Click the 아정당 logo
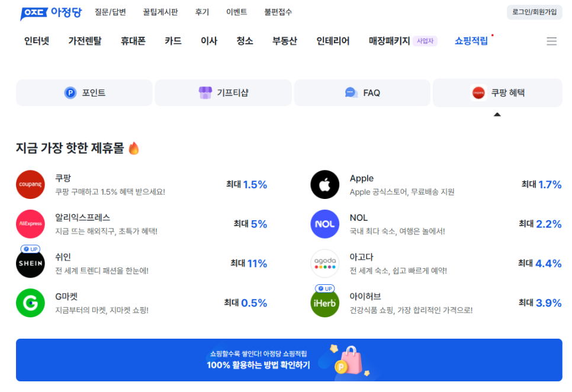Viewport: 572px width, 392px height. [x=52, y=12]
